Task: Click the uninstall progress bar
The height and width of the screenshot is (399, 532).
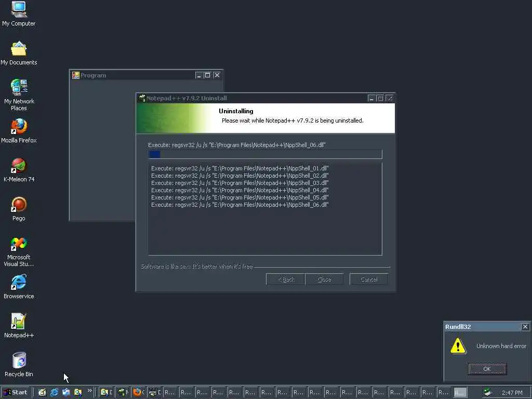Action: pos(265,154)
